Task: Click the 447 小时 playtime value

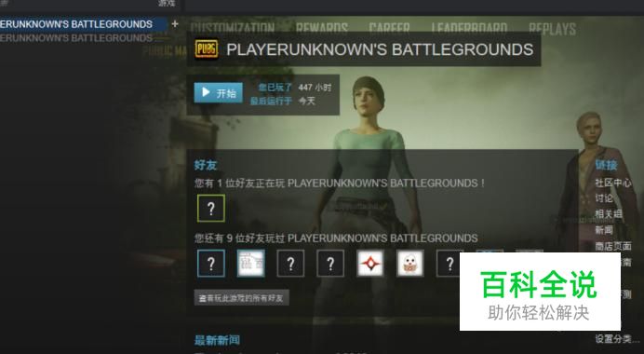Action: [x=315, y=88]
